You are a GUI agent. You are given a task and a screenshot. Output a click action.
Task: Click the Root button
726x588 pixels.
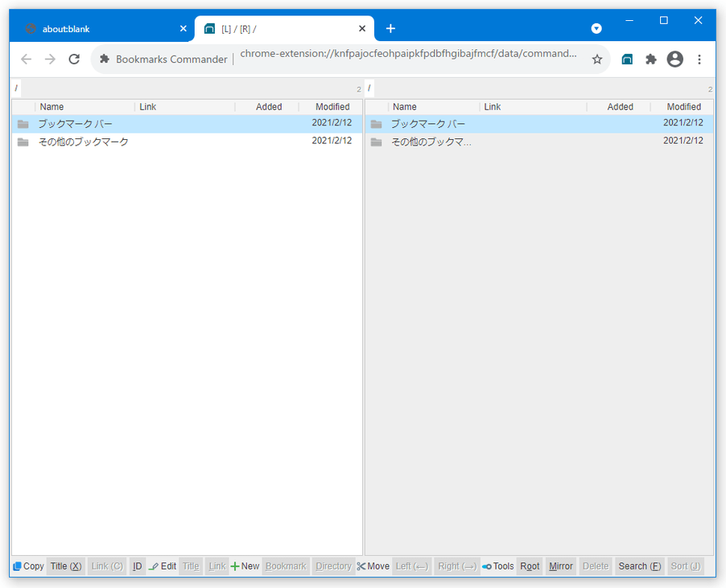pos(530,566)
